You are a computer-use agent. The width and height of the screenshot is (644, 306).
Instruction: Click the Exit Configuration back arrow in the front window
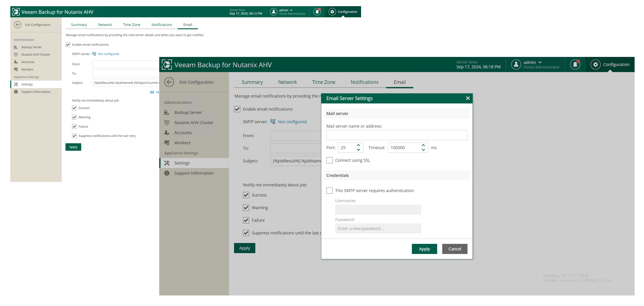(x=169, y=82)
